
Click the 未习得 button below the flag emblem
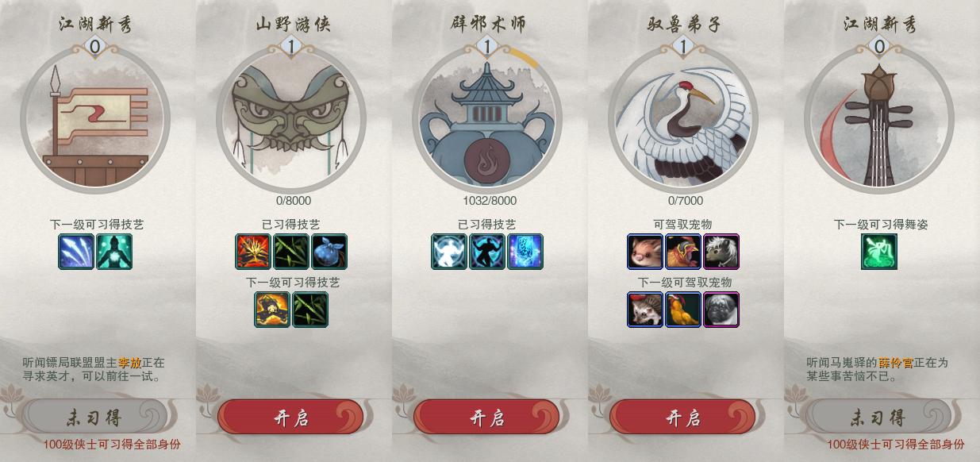[x=94, y=418]
